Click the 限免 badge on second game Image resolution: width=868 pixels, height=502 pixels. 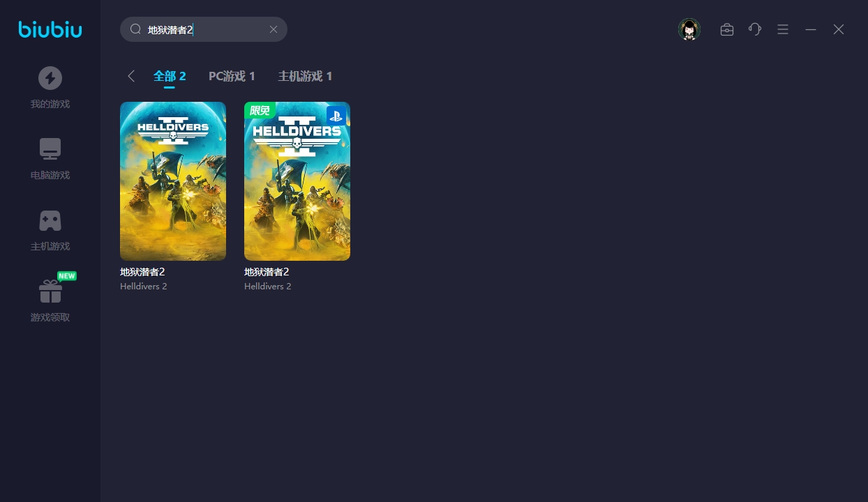click(260, 110)
